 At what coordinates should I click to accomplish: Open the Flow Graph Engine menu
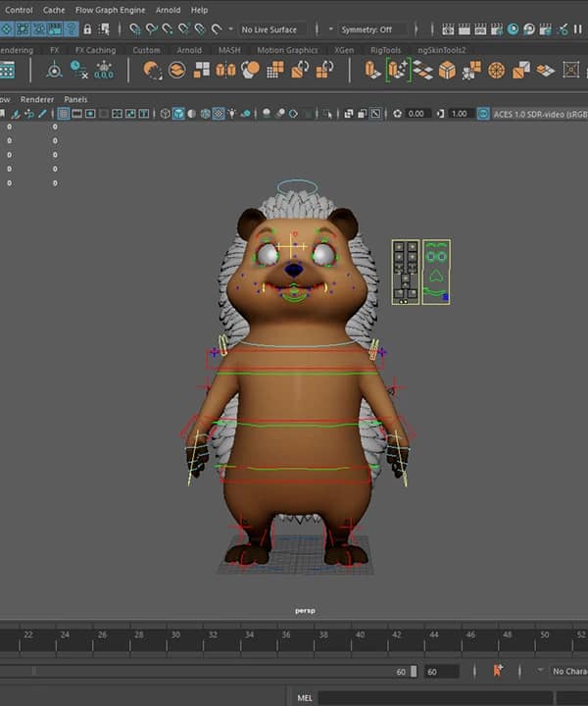(110, 10)
